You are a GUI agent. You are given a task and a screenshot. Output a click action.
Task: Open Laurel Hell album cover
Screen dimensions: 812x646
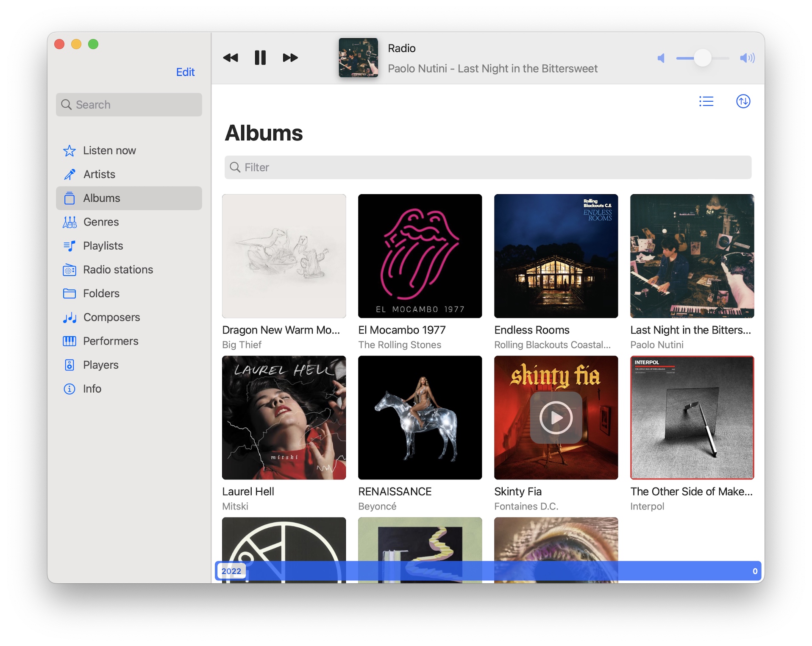coord(284,418)
